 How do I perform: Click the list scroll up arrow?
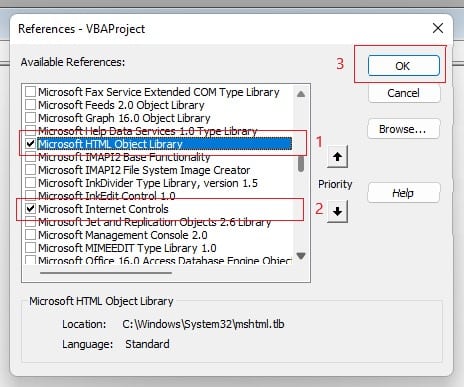tap(301, 94)
